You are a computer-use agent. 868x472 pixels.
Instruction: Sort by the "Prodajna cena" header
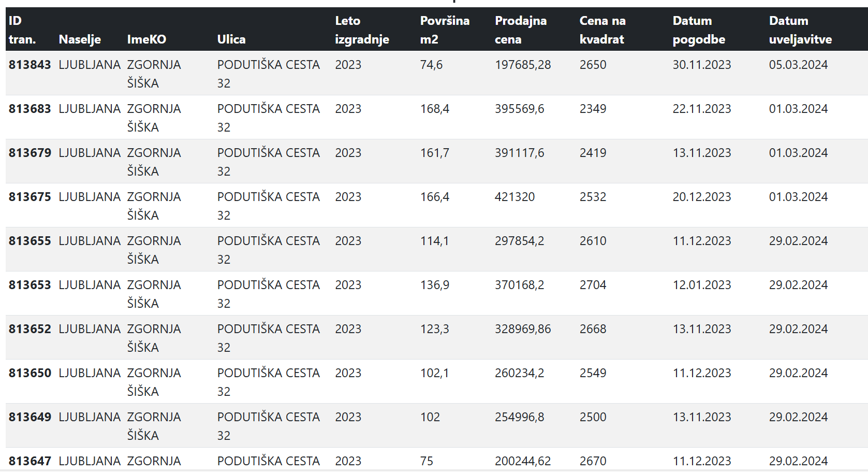tap(520, 30)
